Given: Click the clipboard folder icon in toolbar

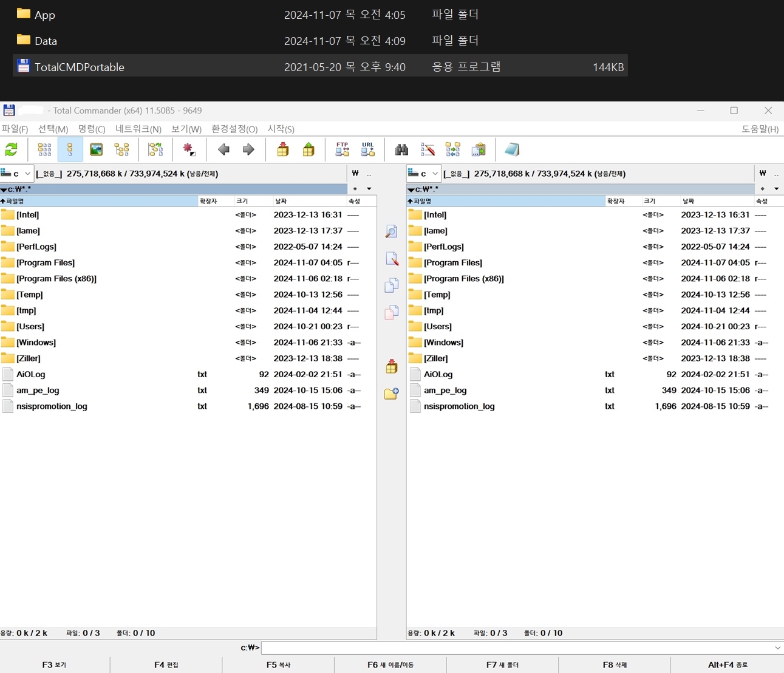Looking at the screenshot, I should tap(479, 149).
